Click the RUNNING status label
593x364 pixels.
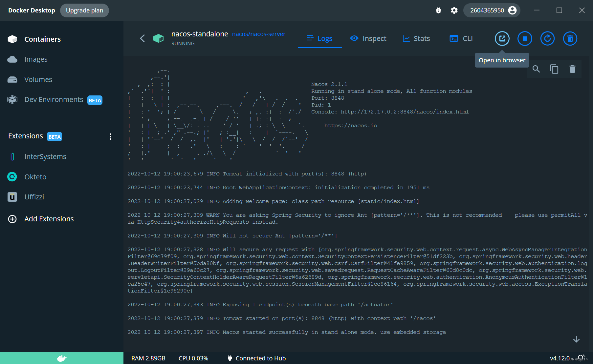pos(183,44)
